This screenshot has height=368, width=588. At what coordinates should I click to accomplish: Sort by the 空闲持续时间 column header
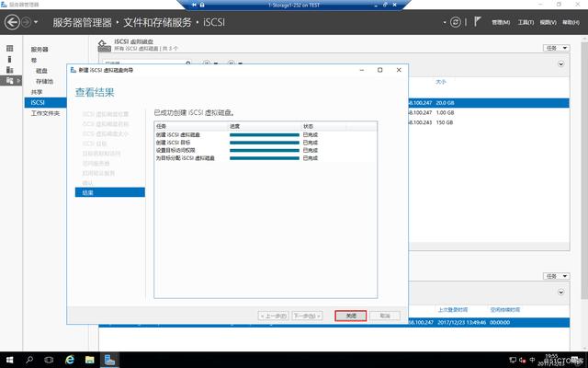(x=505, y=309)
